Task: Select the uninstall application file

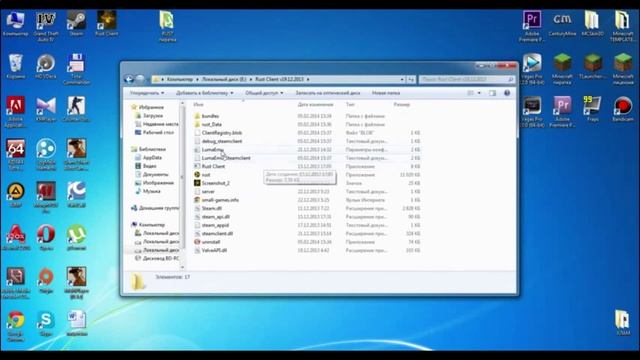Action: click(x=207, y=242)
